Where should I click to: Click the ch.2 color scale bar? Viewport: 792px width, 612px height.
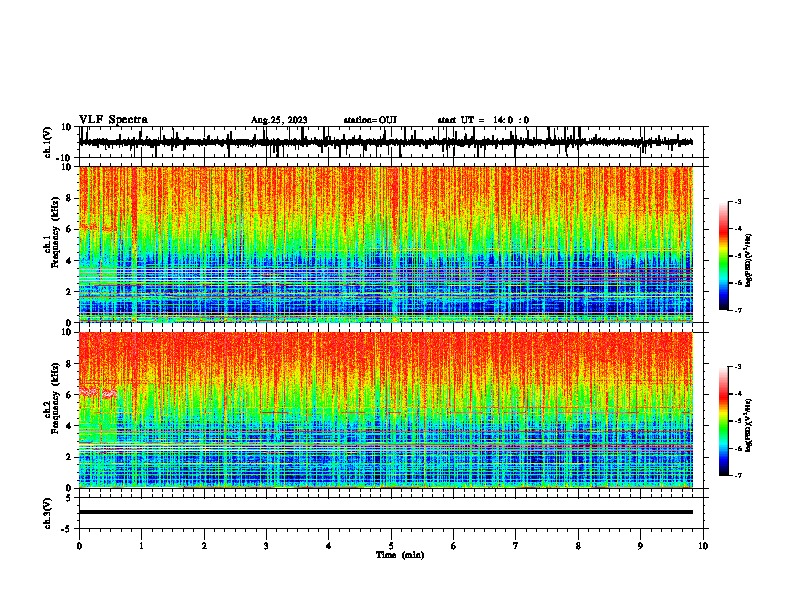coord(724,421)
